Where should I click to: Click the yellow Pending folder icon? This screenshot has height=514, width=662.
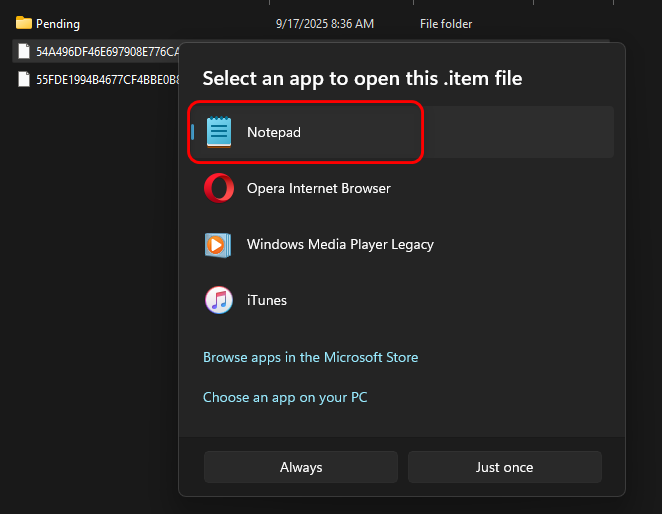click(24, 23)
